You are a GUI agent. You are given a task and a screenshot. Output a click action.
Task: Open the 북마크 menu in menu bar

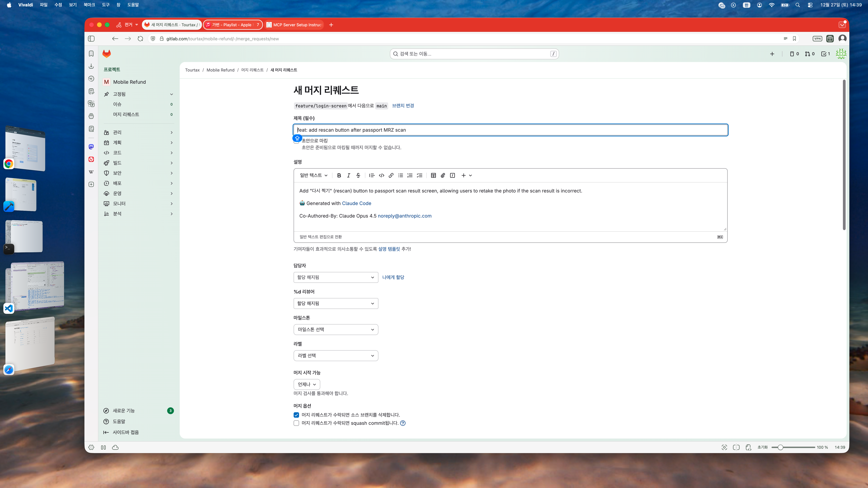89,5
